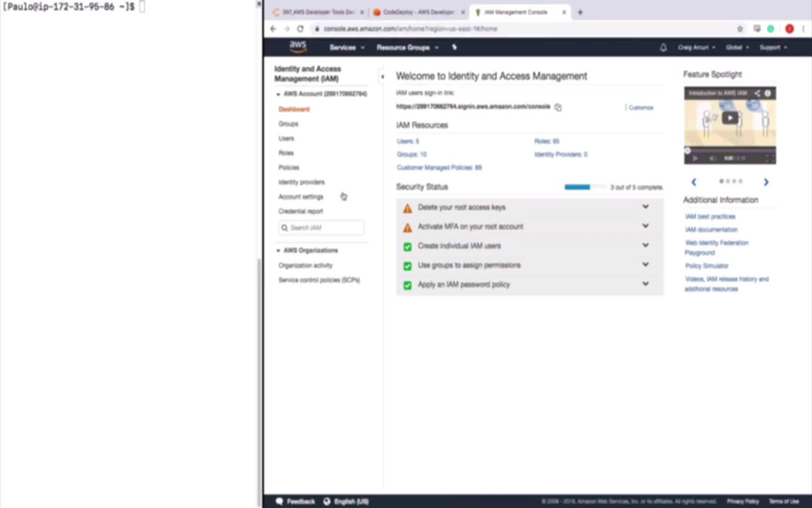Screen dimensions: 812x508
Task: Open the Craig Arcuri account dropdown
Action: [696, 48]
